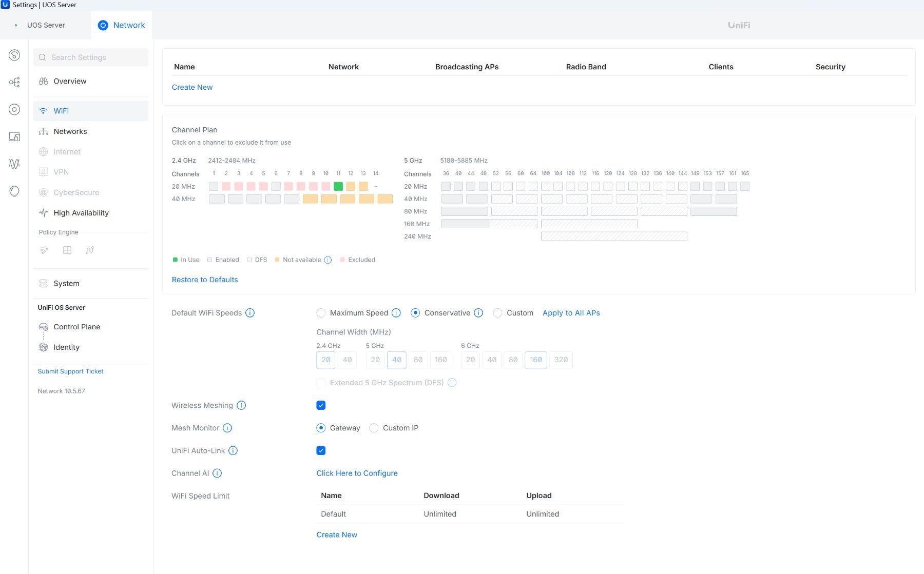This screenshot has height=574, width=924.
Task: Open the wave-shaped Insights icon in left rail
Action: coord(14,164)
